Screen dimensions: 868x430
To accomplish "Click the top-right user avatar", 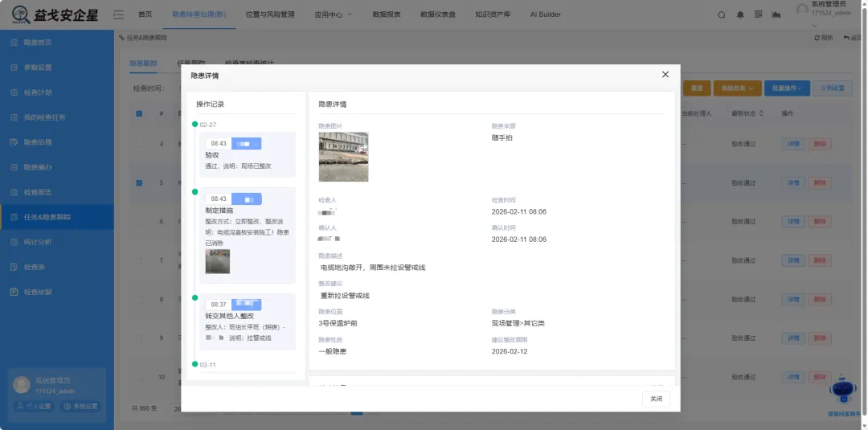I will (803, 10).
